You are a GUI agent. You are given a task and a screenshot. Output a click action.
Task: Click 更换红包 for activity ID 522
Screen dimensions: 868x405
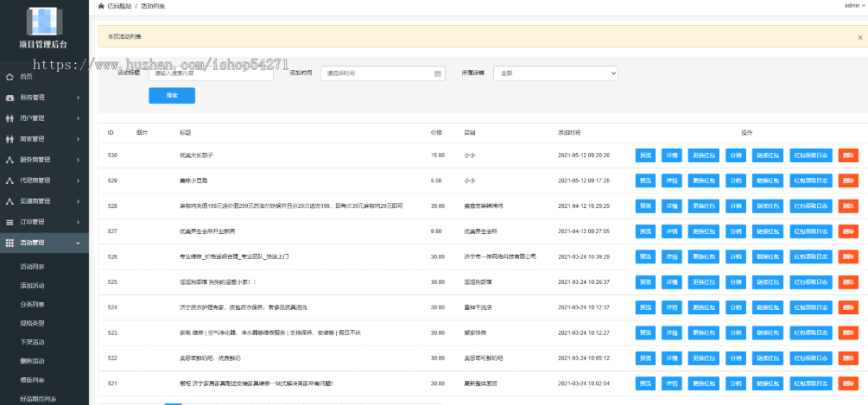[704, 358]
